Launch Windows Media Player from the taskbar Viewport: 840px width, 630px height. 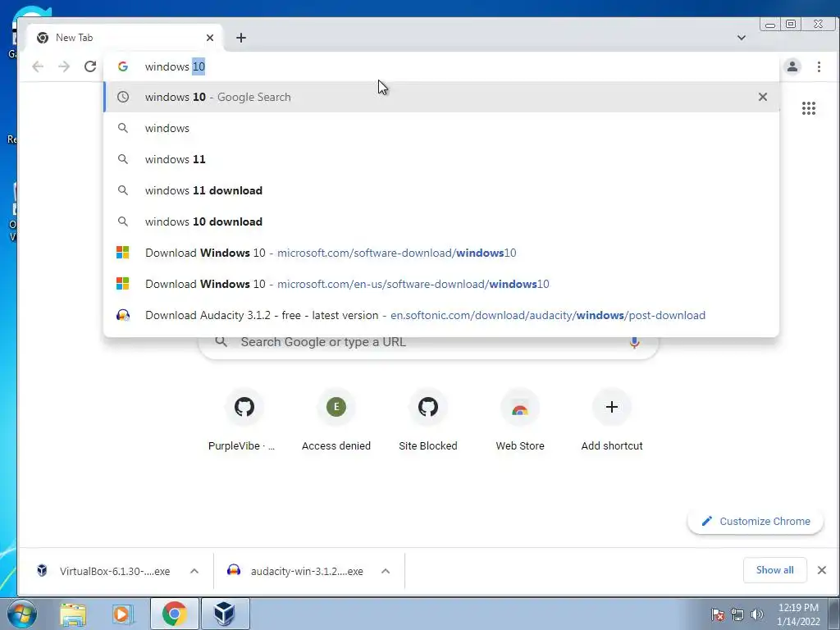123,614
